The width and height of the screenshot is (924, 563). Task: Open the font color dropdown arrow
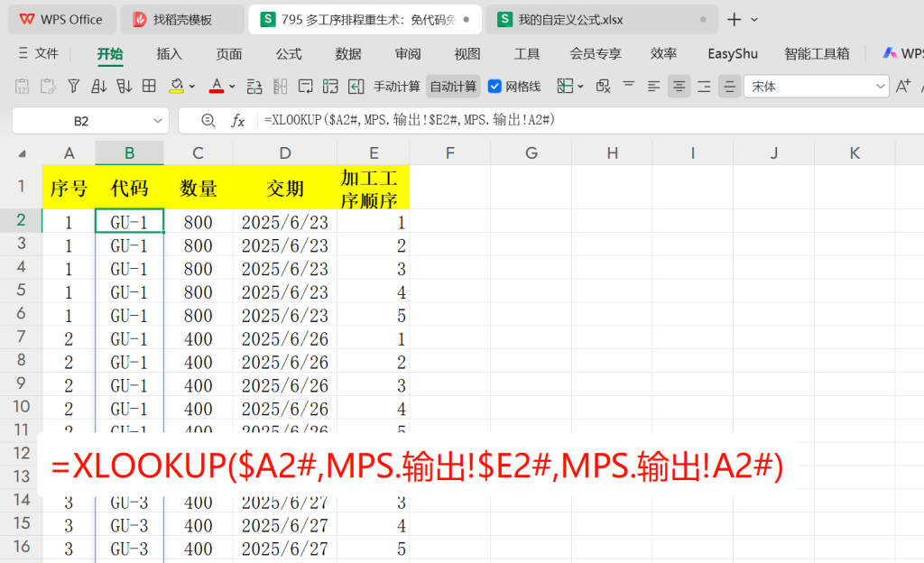232,87
